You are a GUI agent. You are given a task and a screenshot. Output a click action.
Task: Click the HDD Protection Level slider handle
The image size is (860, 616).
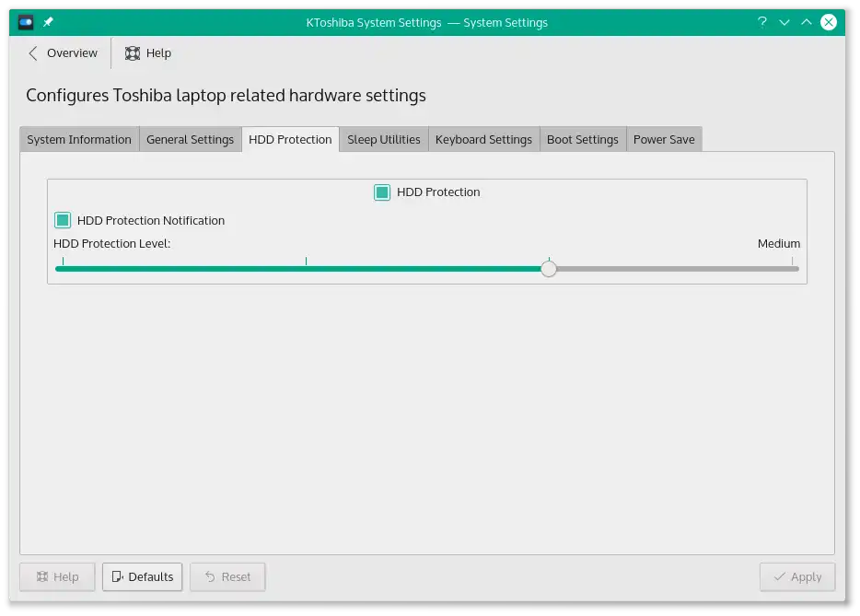pyautogui.click(x=549, y=269)
